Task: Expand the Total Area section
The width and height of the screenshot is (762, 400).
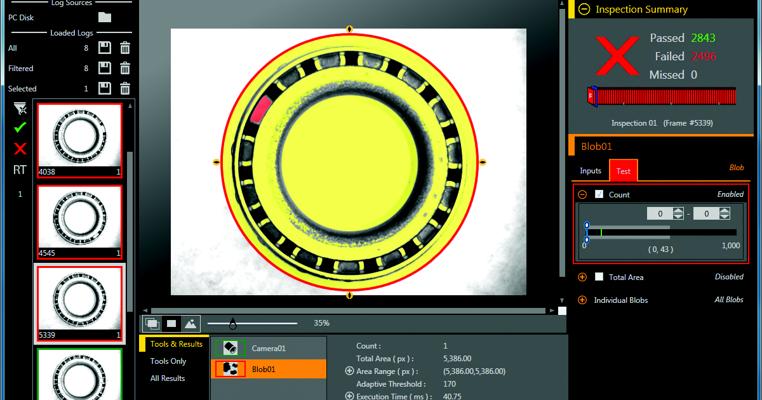Action: pos(582,277)
